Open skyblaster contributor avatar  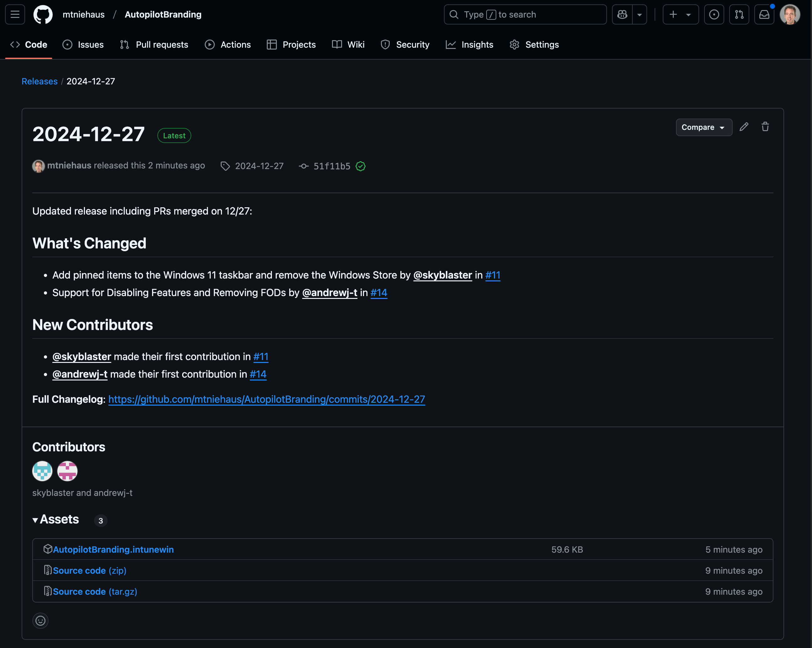42,471
